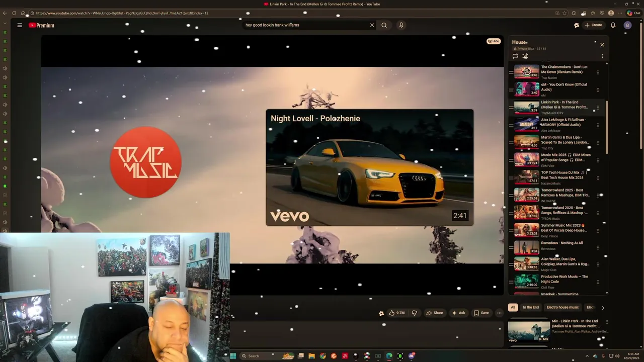Go back in the browser
Screen dimensions: 644x362
coord(5,13)
